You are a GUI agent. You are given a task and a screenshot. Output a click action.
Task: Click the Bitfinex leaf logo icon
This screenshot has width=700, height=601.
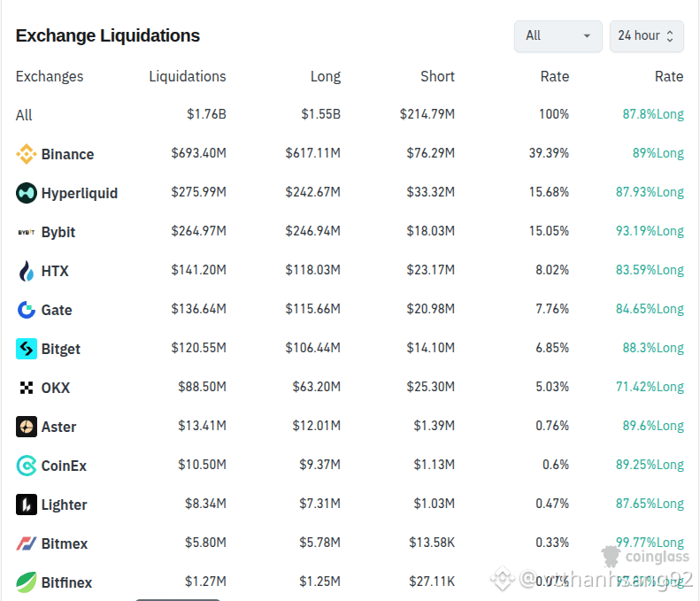pyautogui.click(x=27, y=582)
